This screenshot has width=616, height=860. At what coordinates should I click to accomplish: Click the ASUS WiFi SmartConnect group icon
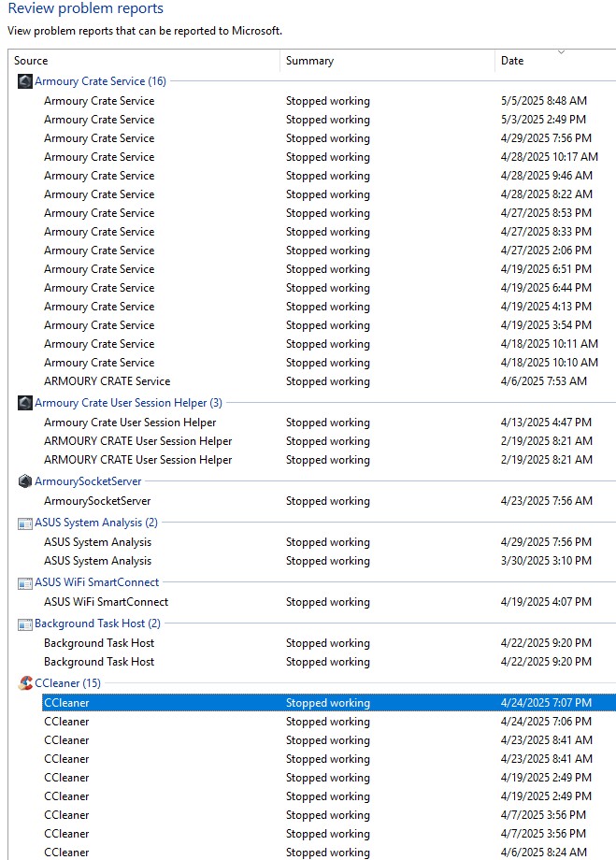(24, 583)
